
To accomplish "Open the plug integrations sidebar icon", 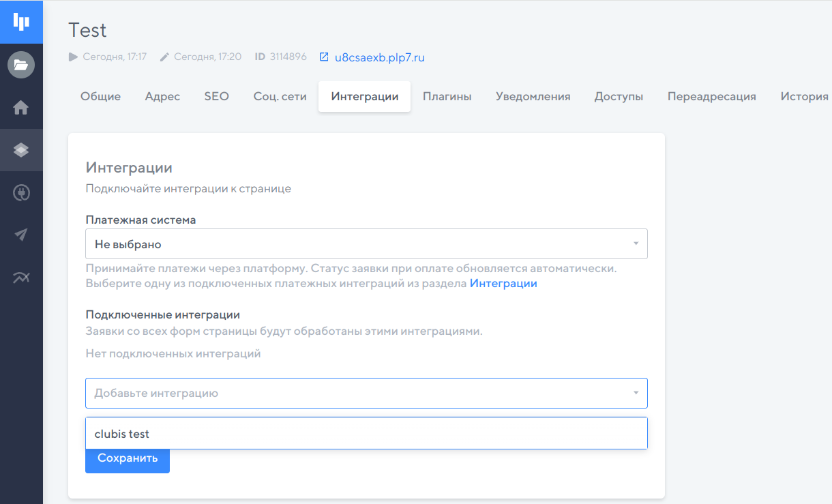I will (21, 193).
